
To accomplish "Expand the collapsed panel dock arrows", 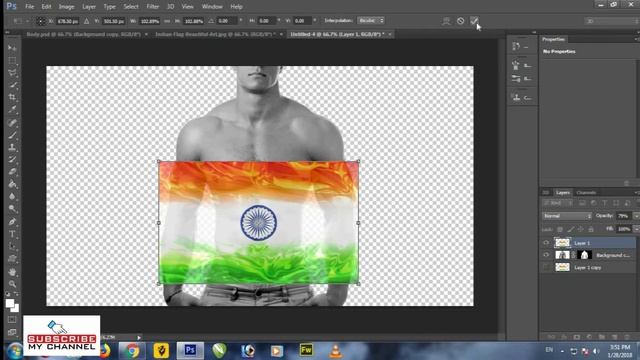I will pos(534,32).
